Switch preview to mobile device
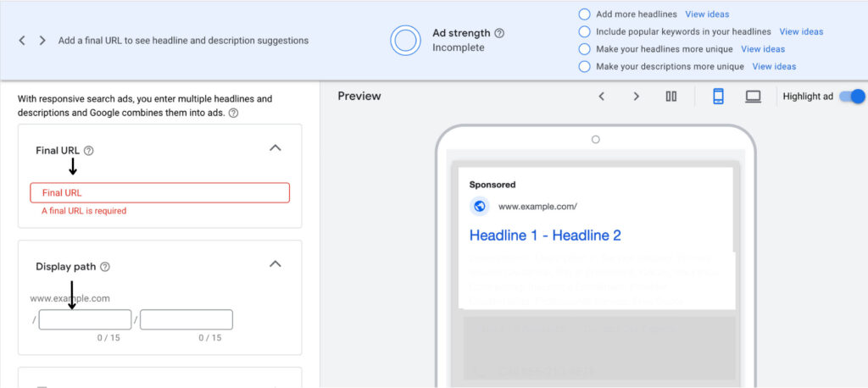 tap(718, 97)
